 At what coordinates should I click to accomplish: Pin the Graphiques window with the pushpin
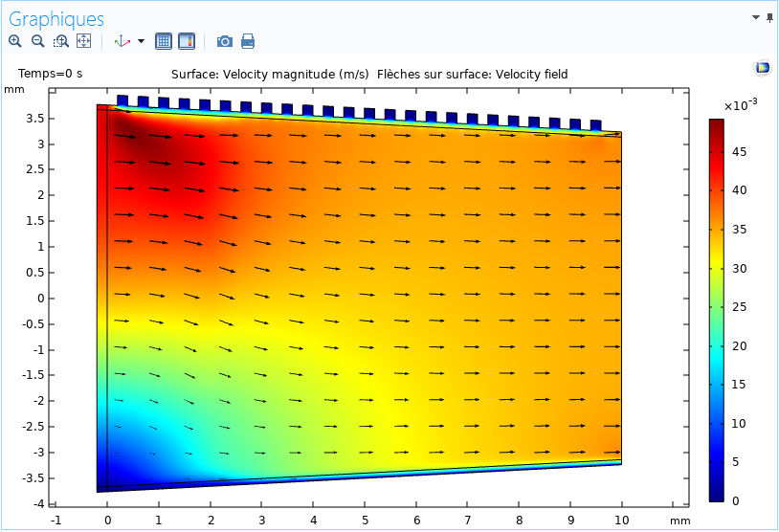(770, 18)
